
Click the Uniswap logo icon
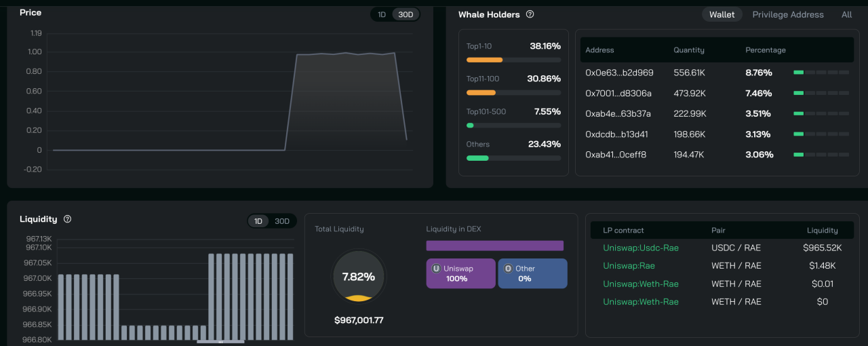point(436,269)
